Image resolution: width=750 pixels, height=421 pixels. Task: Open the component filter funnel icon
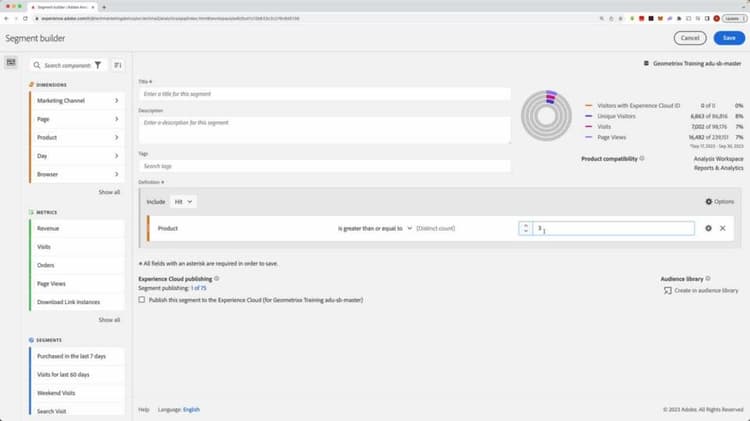pos(98,65)
